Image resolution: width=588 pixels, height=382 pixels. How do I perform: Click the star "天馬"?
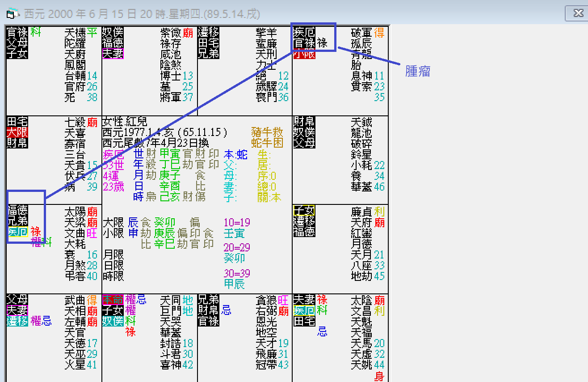[362, 343]
